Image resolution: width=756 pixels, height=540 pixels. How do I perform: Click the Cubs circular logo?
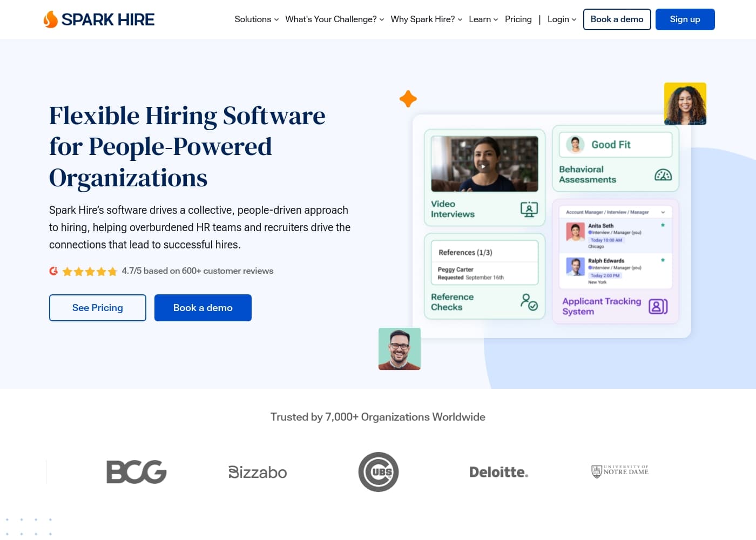point(379,472)
